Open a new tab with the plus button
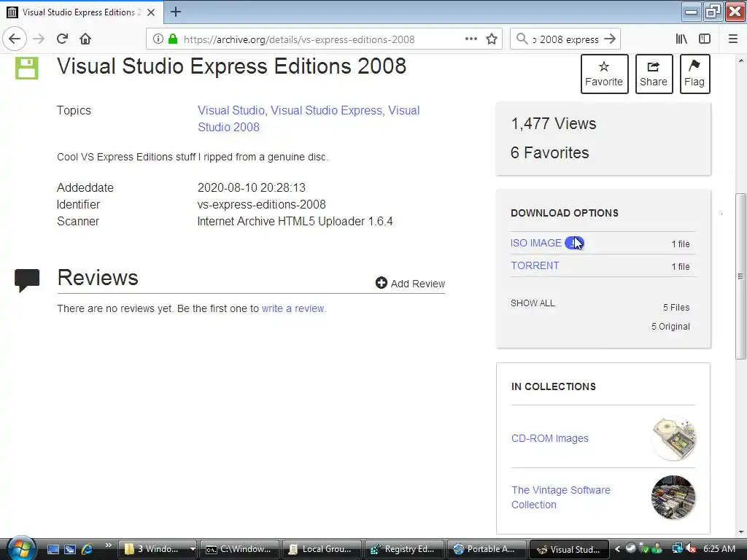This screenshot has width=747, height=560. pyautogui.click(x=176, y=12)
